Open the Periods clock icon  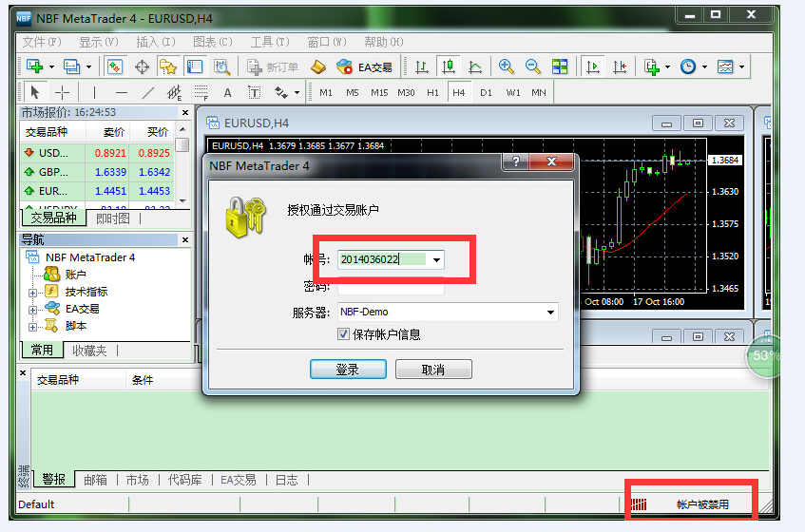point(688,66)
